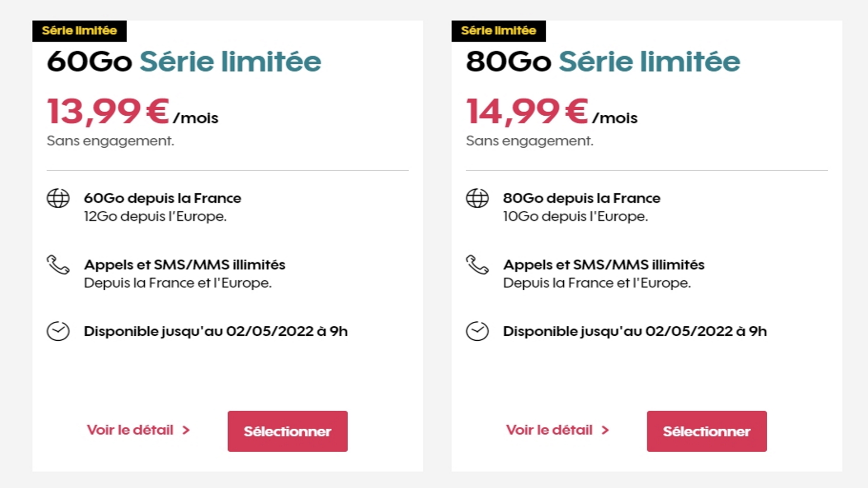Screen dimensions: 868x488
Task: Click the globe icon in 80Go plan
Action: click(477, 198)
